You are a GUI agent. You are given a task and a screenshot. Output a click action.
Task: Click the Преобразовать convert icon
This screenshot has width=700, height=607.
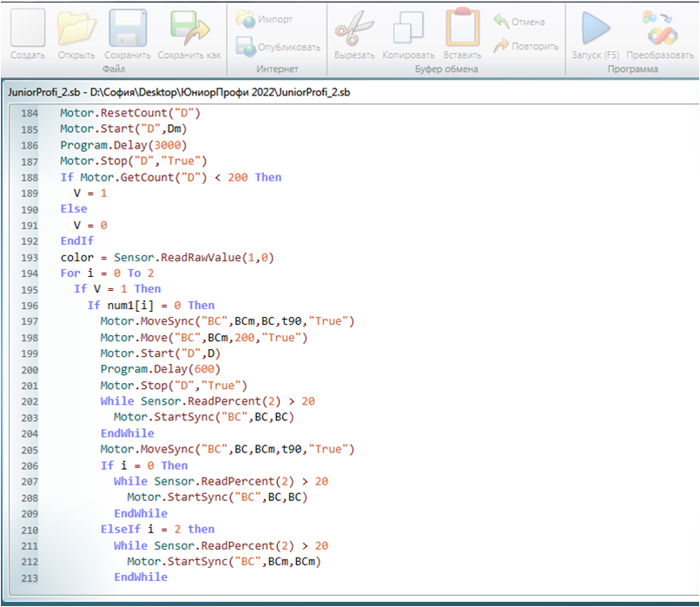660,28
